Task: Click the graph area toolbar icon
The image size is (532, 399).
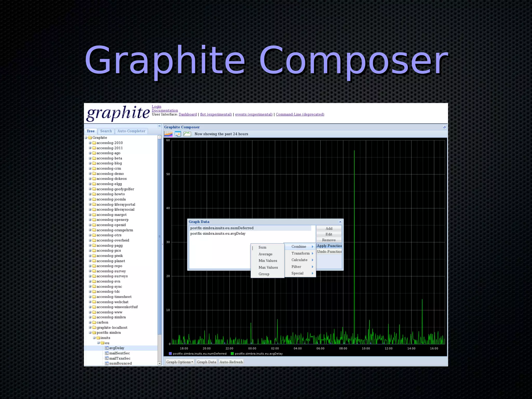Action: (168, 134)
